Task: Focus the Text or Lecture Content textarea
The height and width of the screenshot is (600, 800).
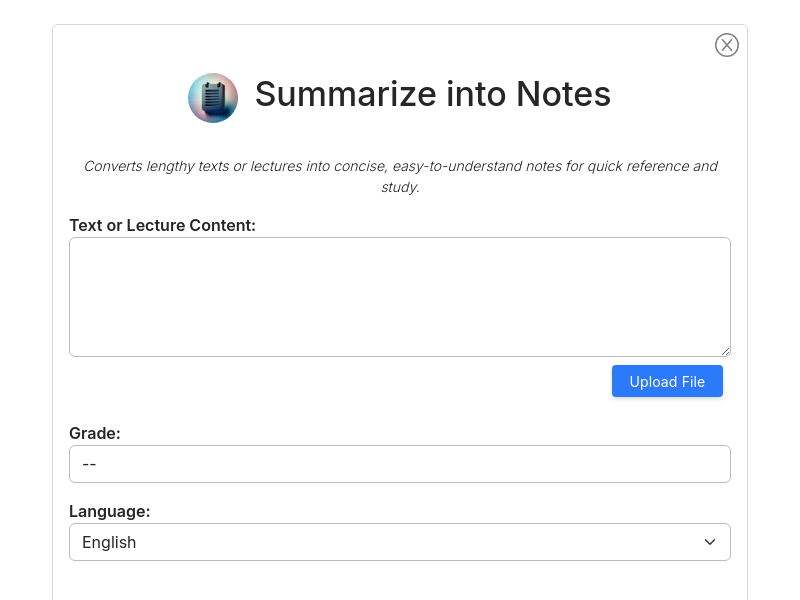Action: pos(400,297)
